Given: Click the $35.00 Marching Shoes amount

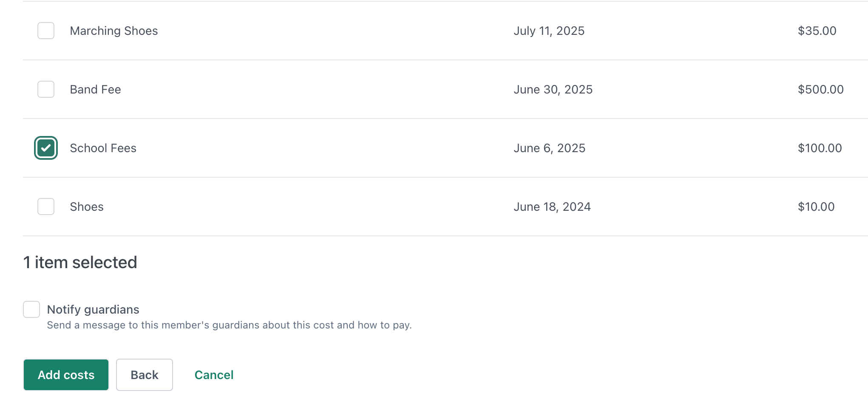Looking at the screenshot, I should pyautogui.click(x=817, y=31).
